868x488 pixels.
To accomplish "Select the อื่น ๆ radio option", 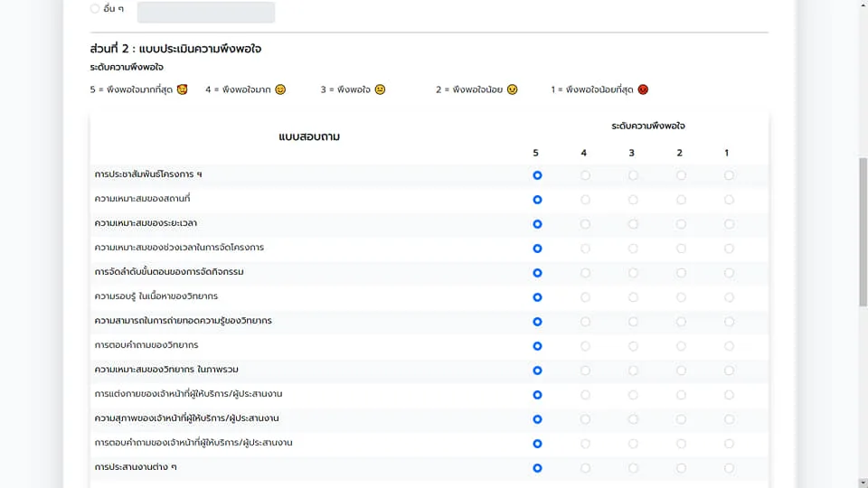I will pyautogui.click(x=95, y=8).
